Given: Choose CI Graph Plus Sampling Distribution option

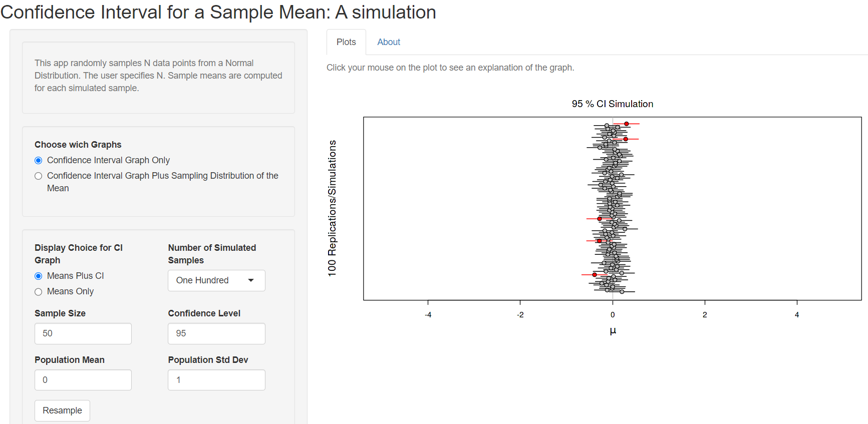Looking at the screenshot, I should pos(39,176).
